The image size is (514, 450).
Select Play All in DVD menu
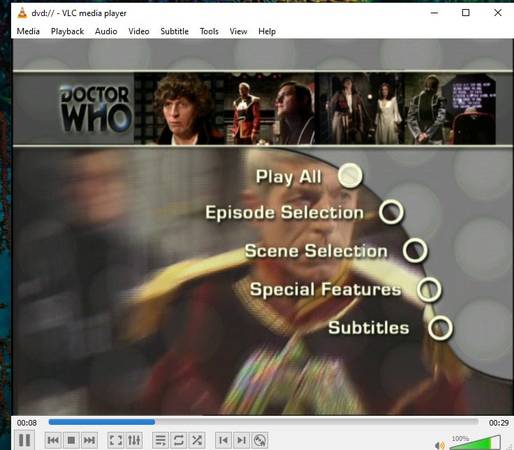289,177
